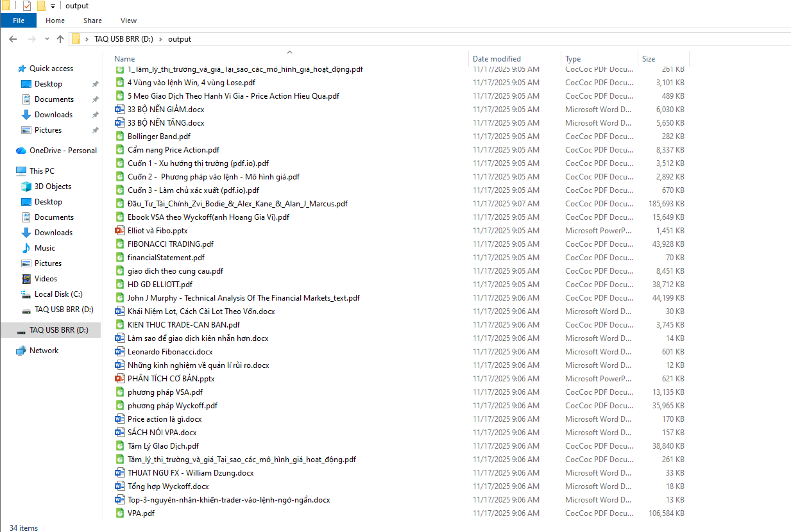Click the Properties icon in the title bar
This screenshot has height=532, width=791.
26,6
